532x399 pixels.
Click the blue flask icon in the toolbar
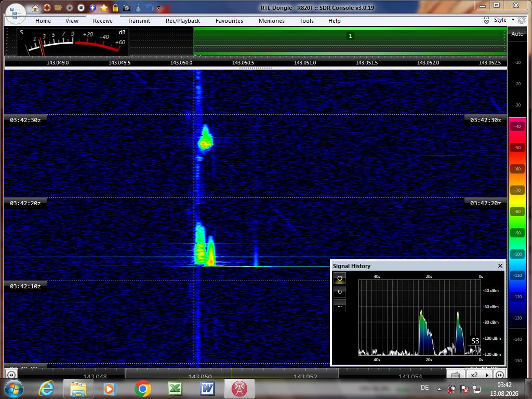138,7
